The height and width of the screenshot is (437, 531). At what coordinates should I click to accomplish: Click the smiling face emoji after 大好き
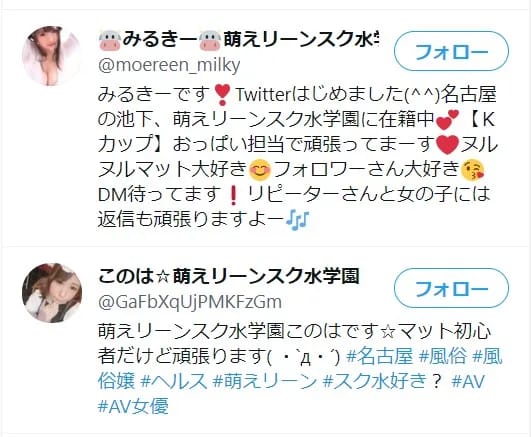(260, 170)
